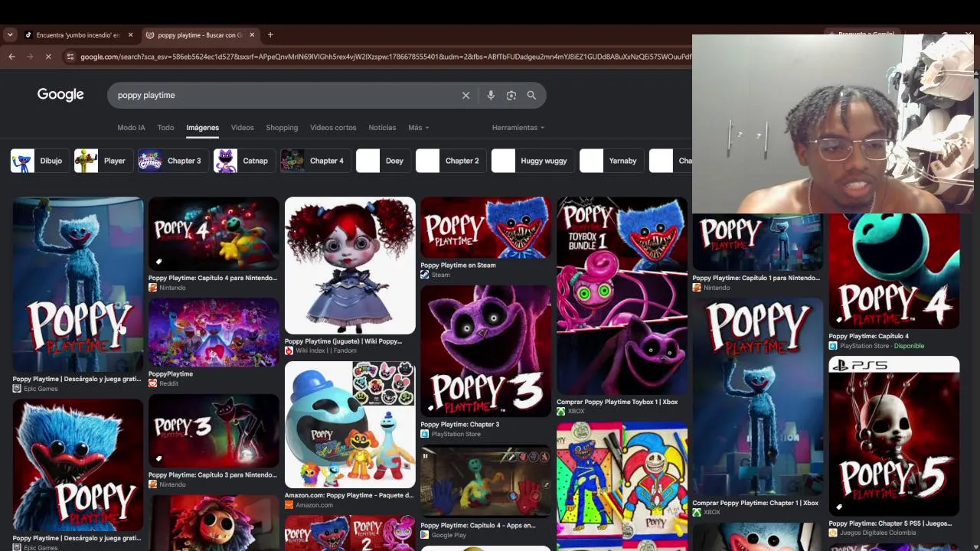The height and width of the screenshot is (551, 980).
Task: Open the PS5 'Poppy 5' cover image
Action: click(x=893, y=436)
